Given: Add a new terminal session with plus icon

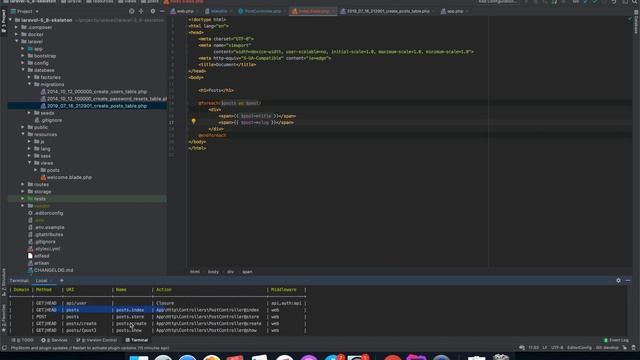Looking at the screenshot, I should [62, 281].
